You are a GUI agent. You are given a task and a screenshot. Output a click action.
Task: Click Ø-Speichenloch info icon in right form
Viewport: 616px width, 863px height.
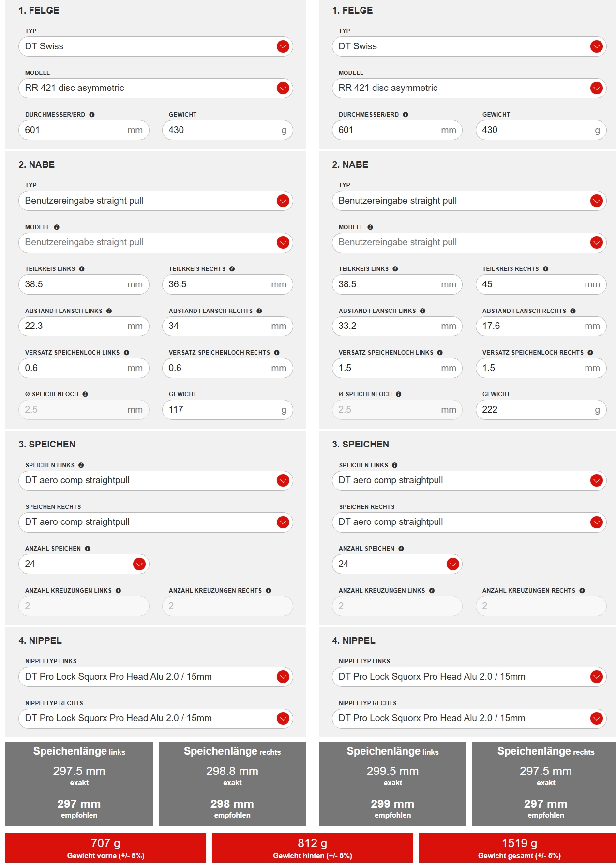(x=399, y=394)
